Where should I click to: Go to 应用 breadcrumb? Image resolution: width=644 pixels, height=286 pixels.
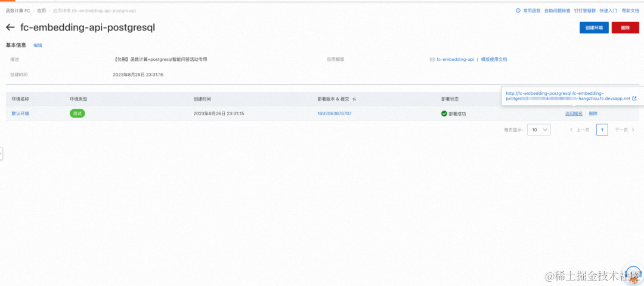(42, 11)
